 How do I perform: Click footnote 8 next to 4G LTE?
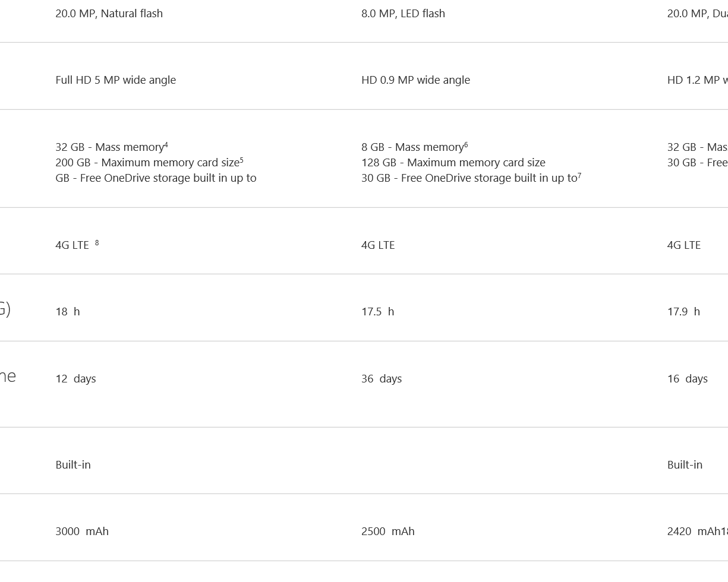97,242
